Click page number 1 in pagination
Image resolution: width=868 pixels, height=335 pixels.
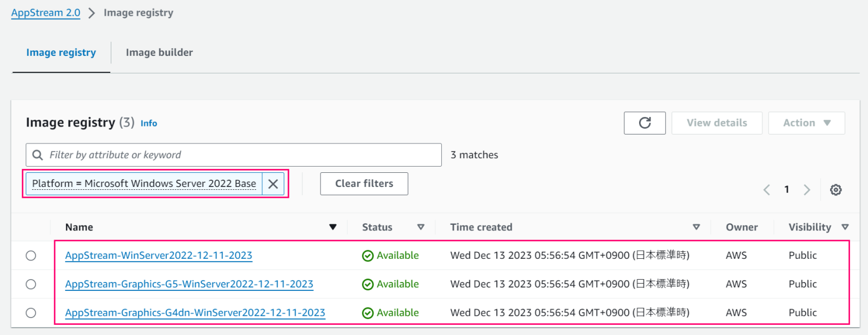[787, 189]
